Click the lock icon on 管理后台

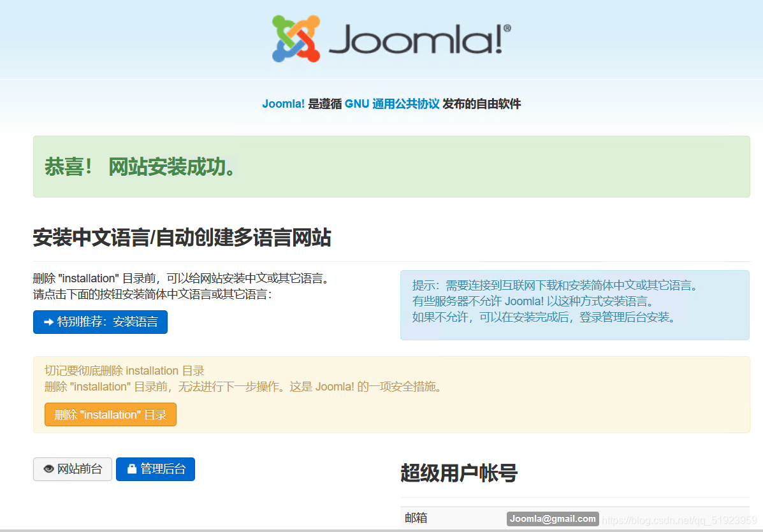[132, 469]
